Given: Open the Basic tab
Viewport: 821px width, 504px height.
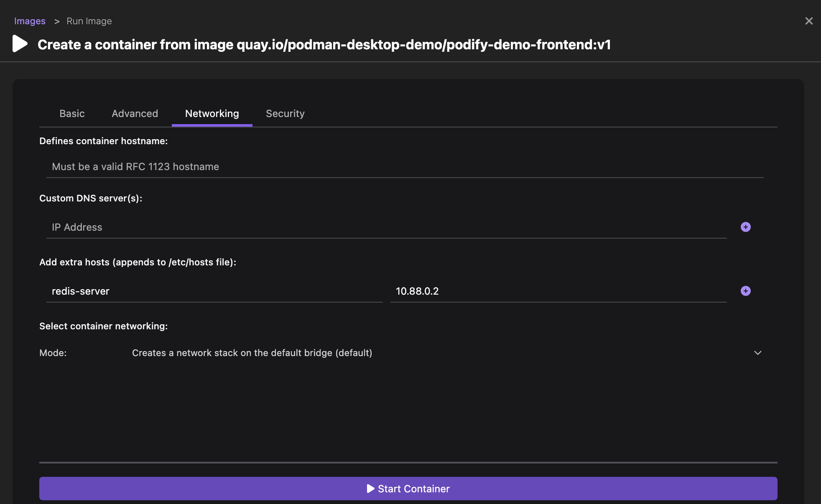Looking at the screenshot, I should pyautogui.click(x=72, y=114).
